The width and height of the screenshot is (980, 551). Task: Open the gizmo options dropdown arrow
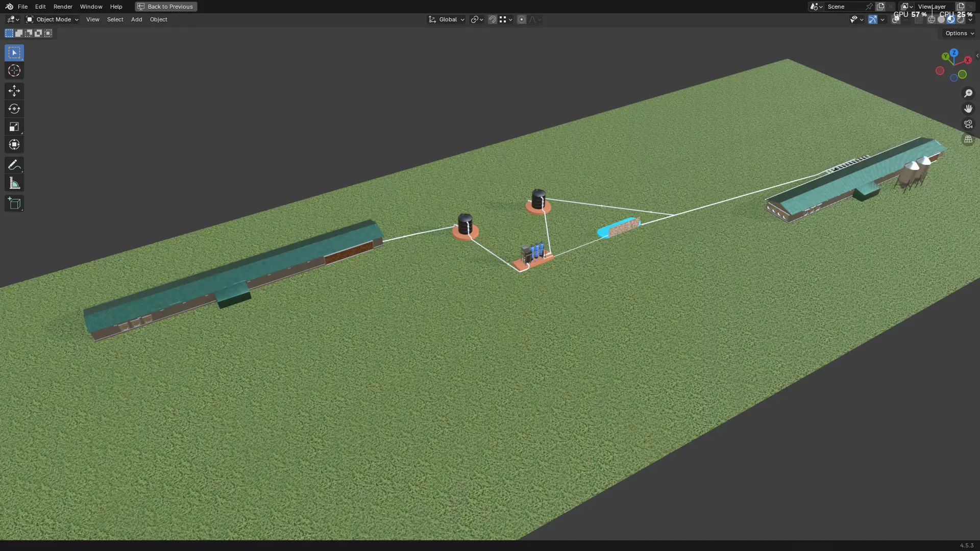(x=883, y=19)
